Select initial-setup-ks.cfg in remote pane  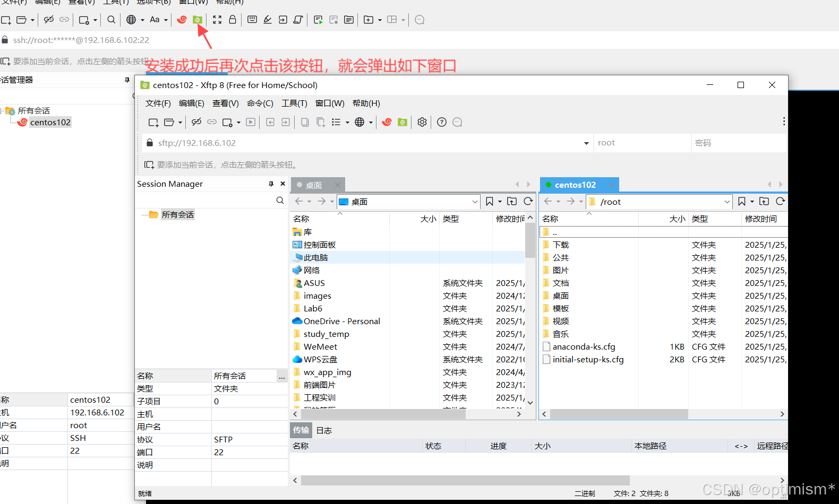(588, 359)
